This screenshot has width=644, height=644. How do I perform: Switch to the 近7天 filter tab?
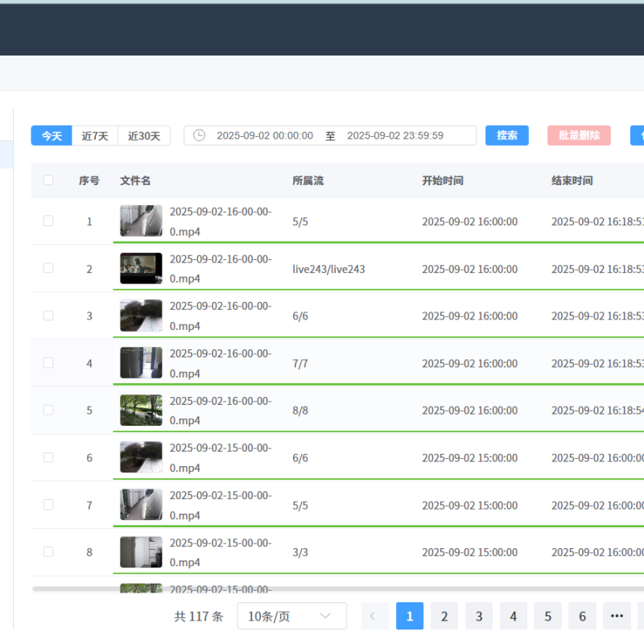(95, 135)
